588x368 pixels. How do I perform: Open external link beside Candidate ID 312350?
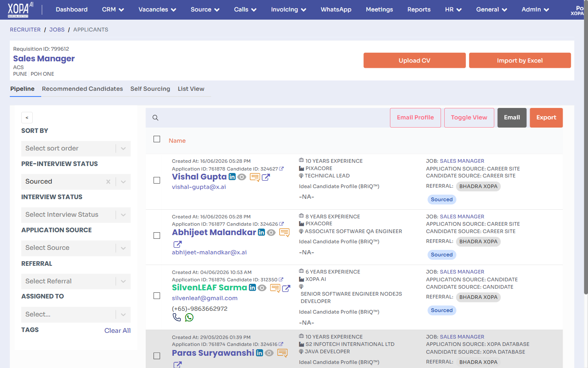pyautogui.click(x=281, y=280)
